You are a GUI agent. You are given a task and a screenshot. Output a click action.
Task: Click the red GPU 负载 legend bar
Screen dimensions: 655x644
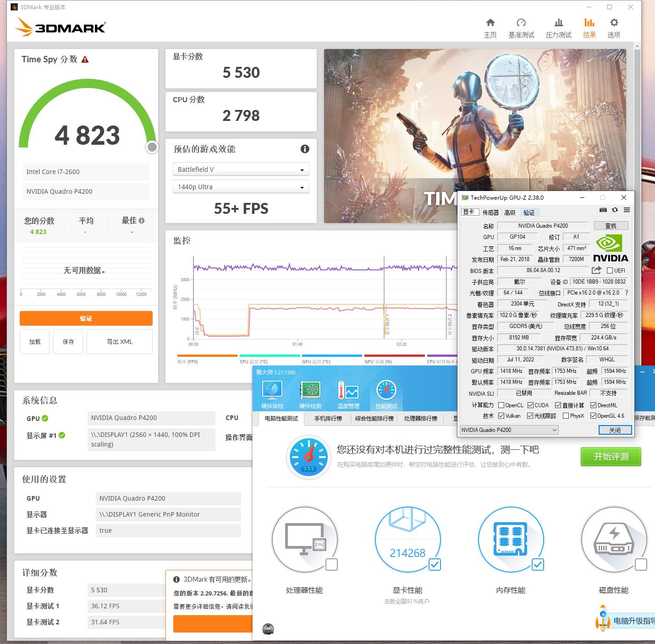pyautogui.click(x=394, y=355)
